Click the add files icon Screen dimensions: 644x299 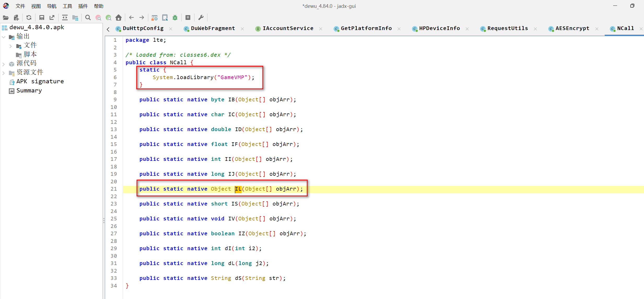tap(16, 17)
